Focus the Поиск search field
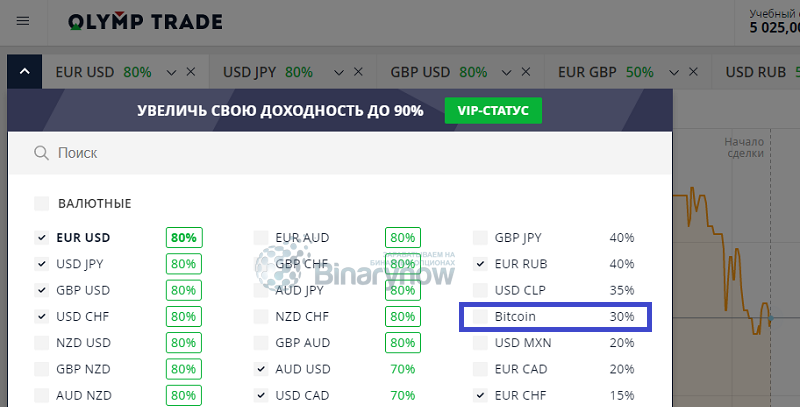The width and height of the screenshot is (800, 407). (x=340, y=152)
